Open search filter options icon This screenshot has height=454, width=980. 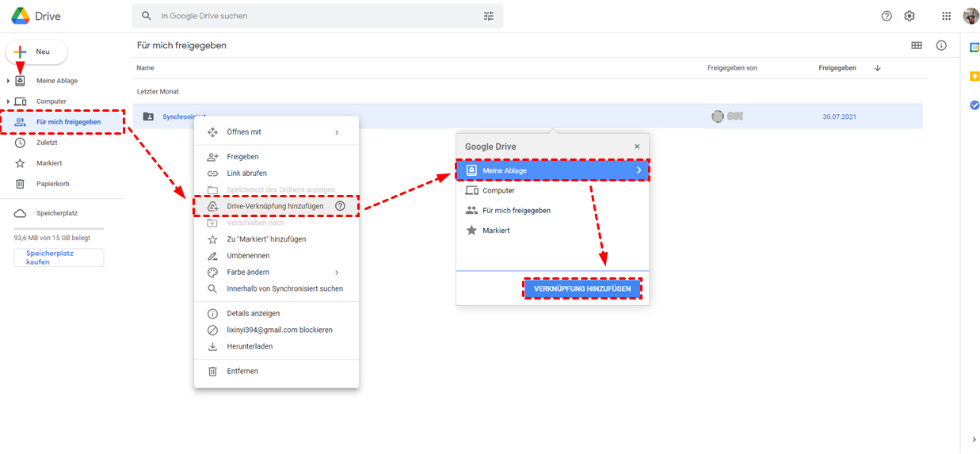click(x=489, y=16)
